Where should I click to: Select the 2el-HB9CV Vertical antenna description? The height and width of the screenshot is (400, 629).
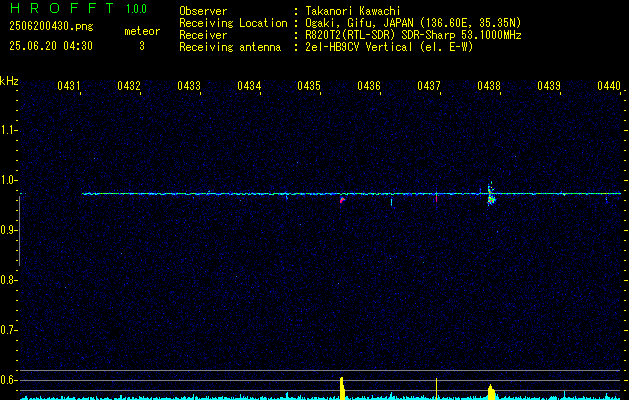click(389, 47)
